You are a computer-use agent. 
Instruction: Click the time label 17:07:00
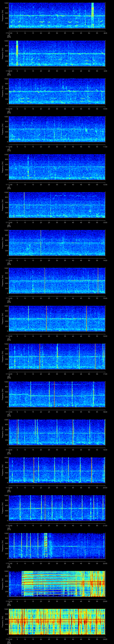coord(9,33)
